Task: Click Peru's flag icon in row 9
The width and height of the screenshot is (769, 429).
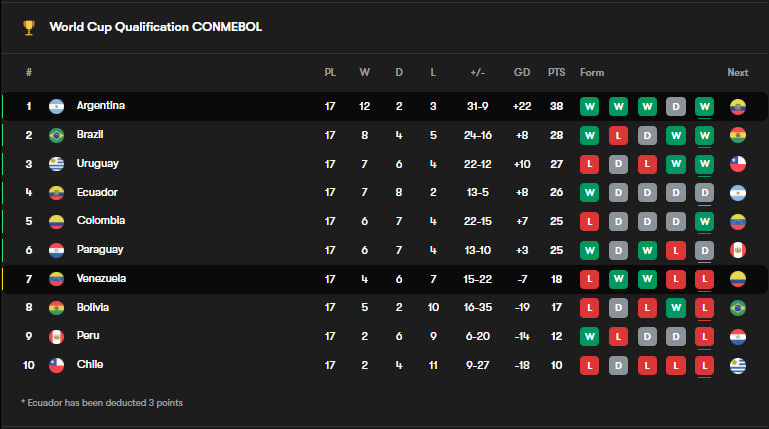Action: click(57, 336)
